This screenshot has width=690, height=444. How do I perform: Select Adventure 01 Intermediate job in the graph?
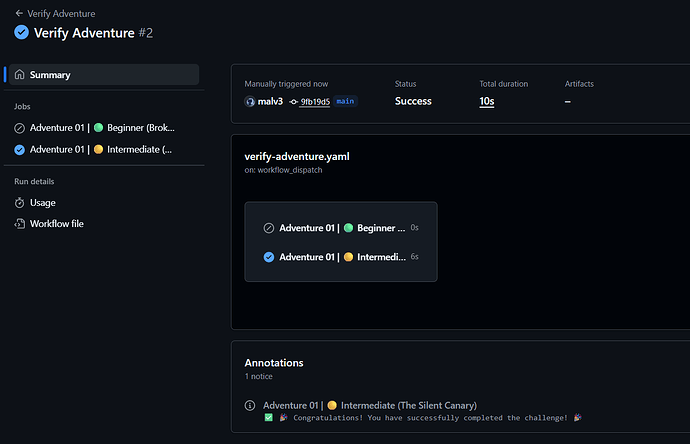pos(341,257)
